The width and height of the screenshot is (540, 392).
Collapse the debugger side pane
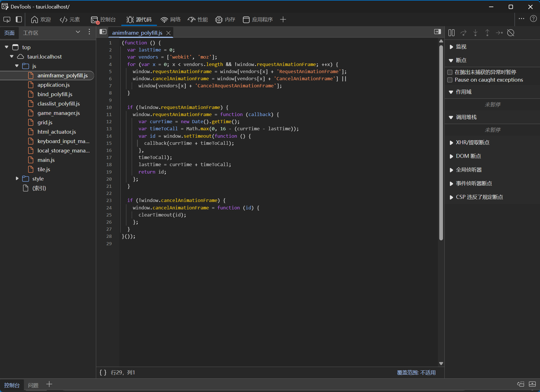[x=437, y=32]
